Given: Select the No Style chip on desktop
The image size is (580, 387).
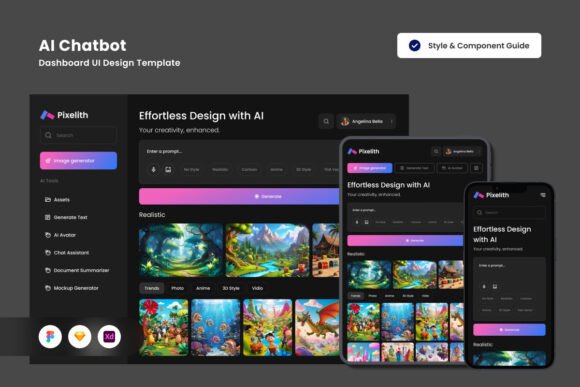Looking at the screenshot, I should point(191,169).
